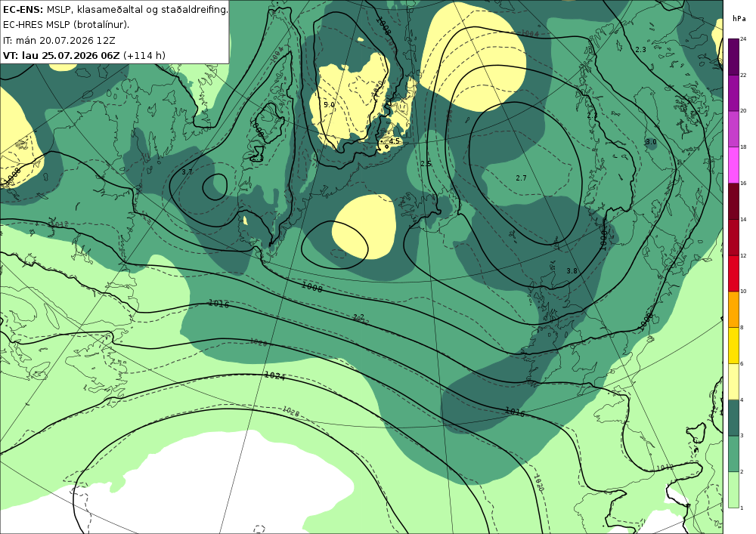Viewport: 756px width, 534px height.
Task: Select the crimson 12–14 hPa legend swatch
Action: point(733,237)
